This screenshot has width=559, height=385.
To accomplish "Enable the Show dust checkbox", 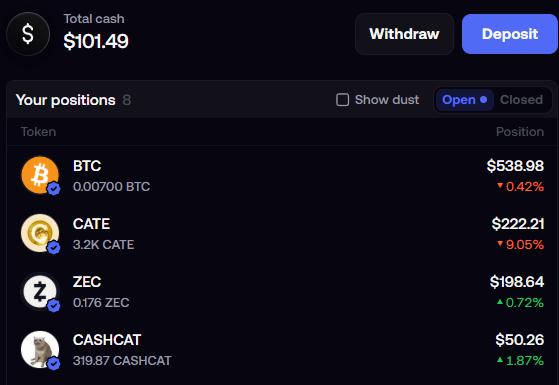I will point(343,100).
